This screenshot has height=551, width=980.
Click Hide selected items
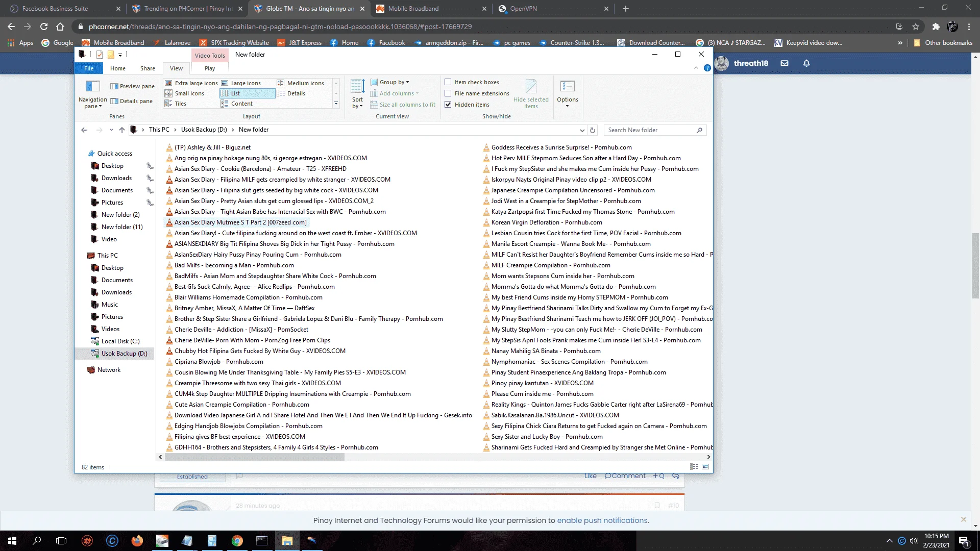tap(531, 94)
